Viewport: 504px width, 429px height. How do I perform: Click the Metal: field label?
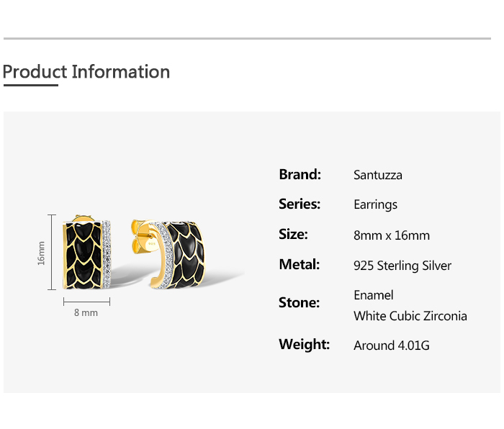click(x=299, y=265)
